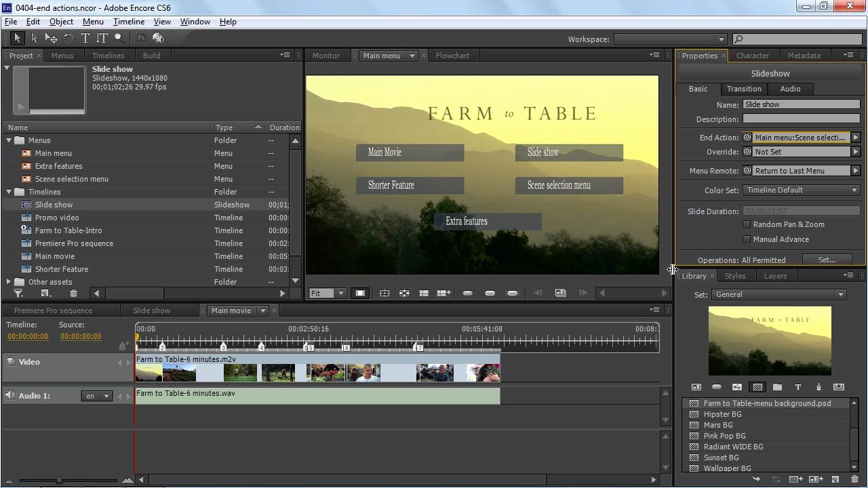Enable safe area display in the Monitor panel
This screenshot has width=868, height=488.
point(384,293)
